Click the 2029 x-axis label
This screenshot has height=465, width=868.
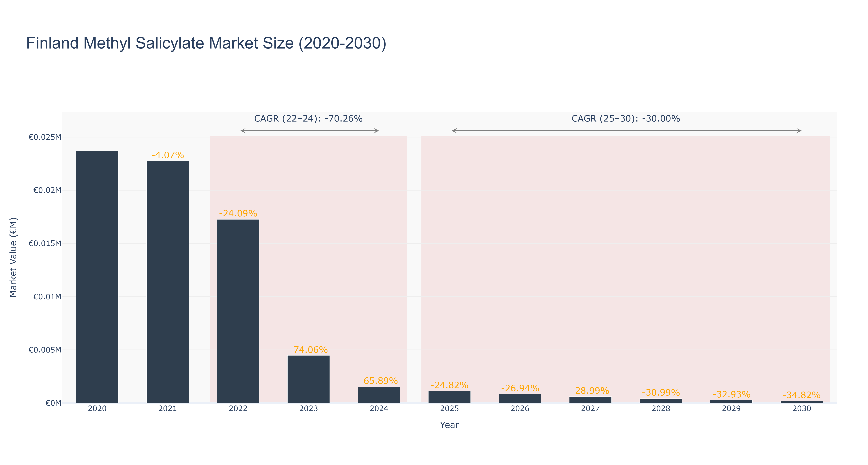pyautogui.click(x=731, y=409)
